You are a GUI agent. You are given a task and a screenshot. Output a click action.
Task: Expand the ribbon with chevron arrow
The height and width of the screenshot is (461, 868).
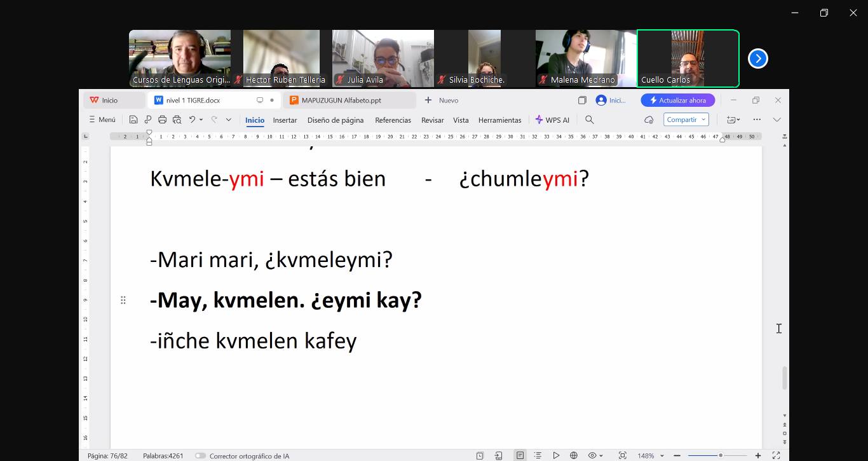click(776, 120)
